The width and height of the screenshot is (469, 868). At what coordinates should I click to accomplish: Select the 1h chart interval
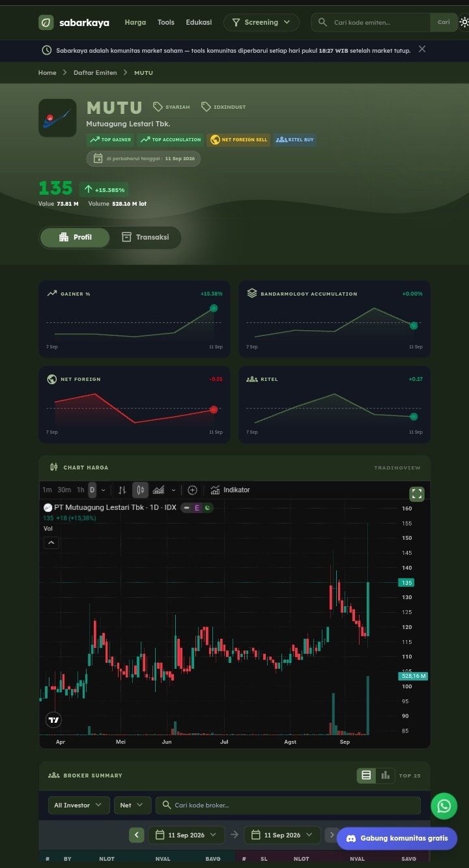click(x=80, y=490)
